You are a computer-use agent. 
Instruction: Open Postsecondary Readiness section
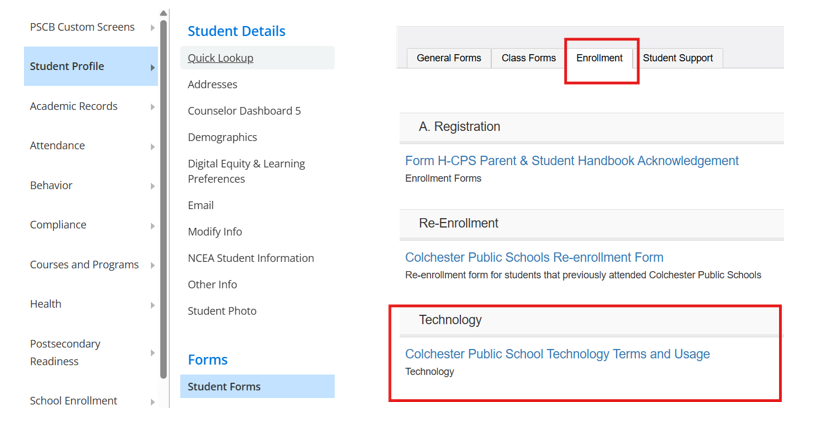point(65,352)
